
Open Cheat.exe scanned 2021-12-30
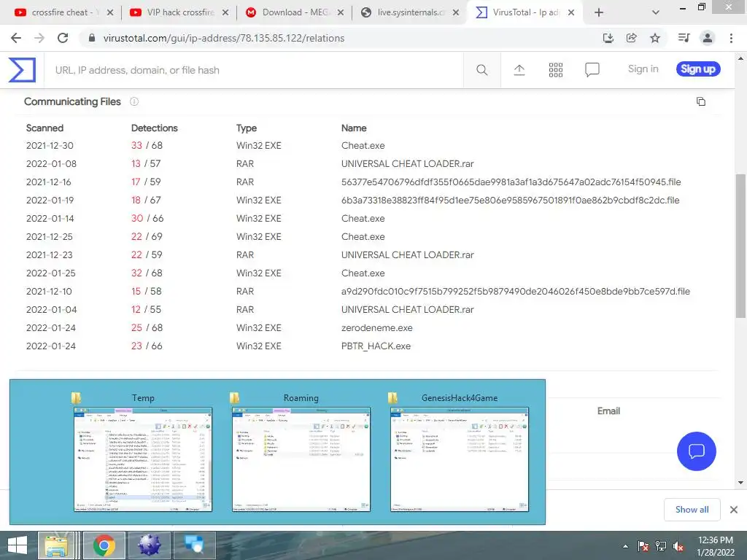click(363, 146)
